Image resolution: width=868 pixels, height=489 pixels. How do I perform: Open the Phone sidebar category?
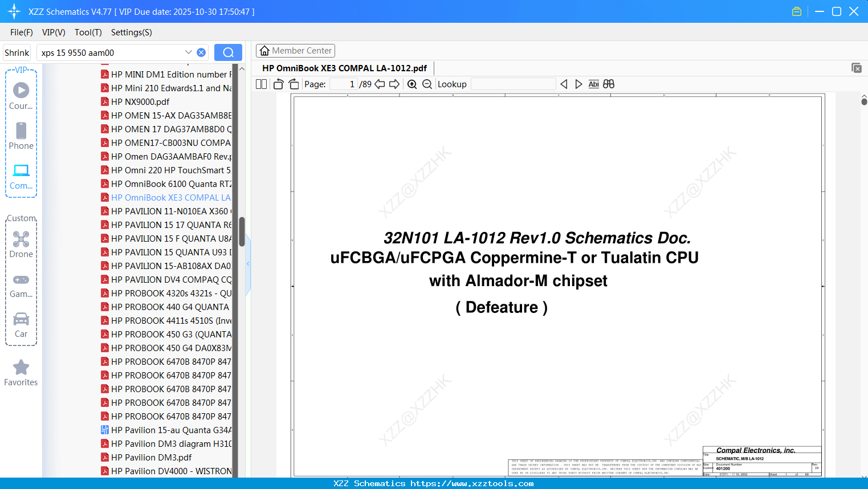coord(21,136)
